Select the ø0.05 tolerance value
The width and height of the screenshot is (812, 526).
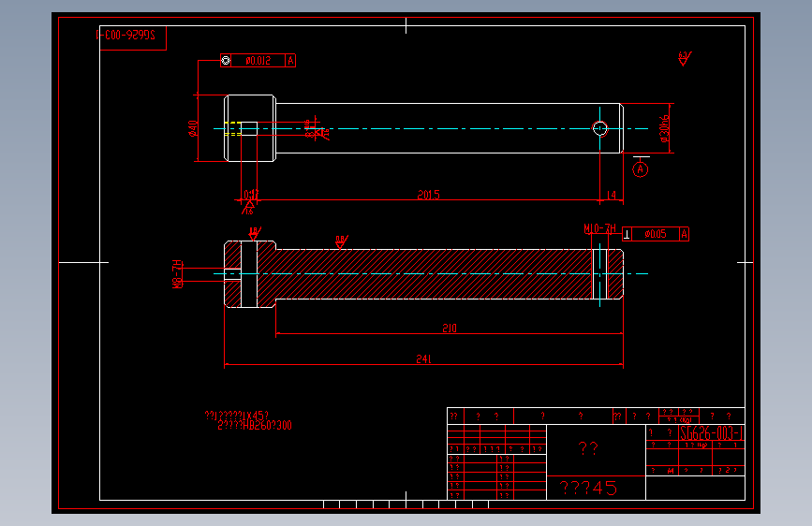655,234
